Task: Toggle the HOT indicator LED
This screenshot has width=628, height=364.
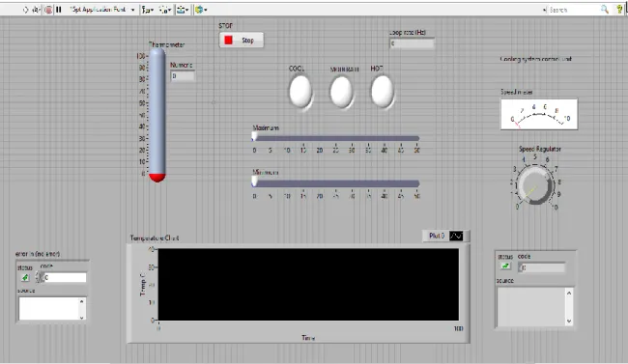Action: coord(383,92)
